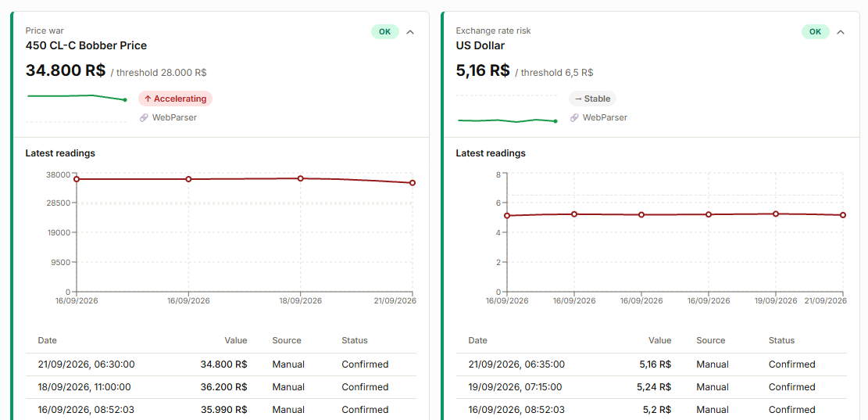Click the Accelerating trend badge
The width and height of the screenshot is (868, 420).
176,99
